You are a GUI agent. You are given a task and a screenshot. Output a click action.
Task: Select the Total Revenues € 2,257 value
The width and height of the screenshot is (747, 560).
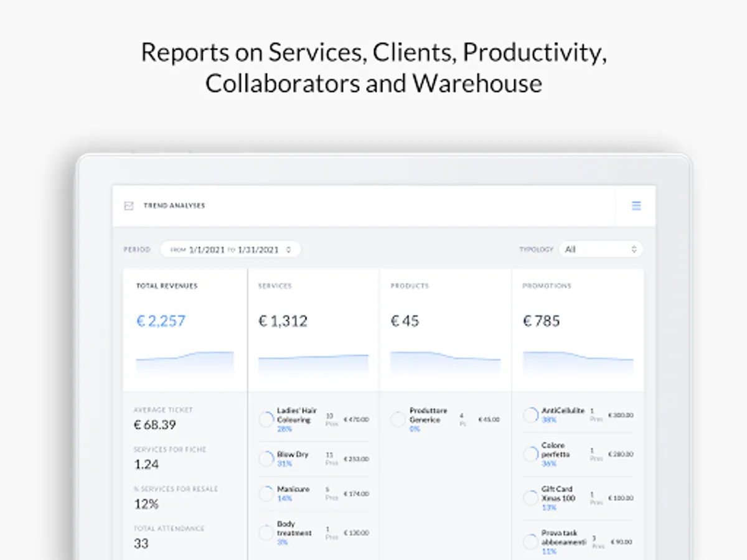[161, 321]
